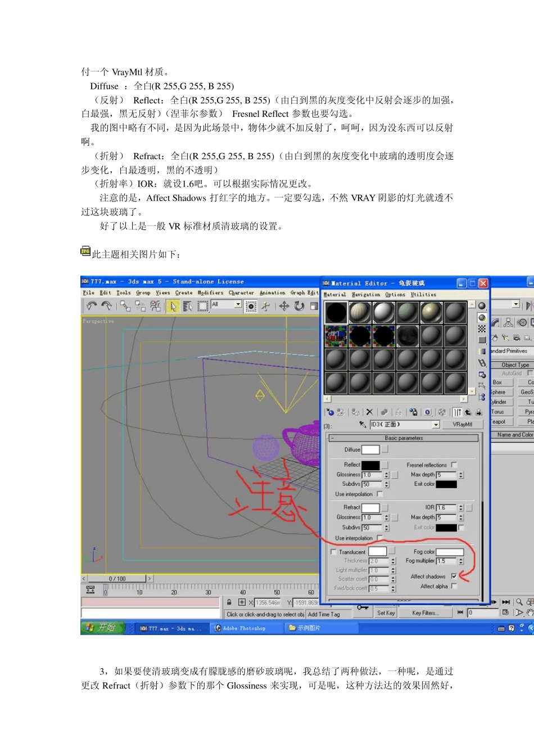The image size is (534, 756).
Task: Click the VRayMtl material type button
Action: (462, 425)
